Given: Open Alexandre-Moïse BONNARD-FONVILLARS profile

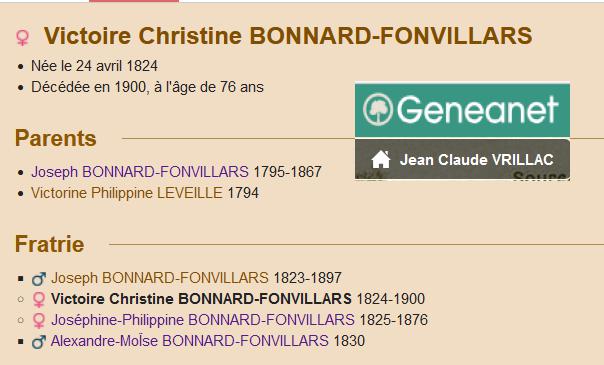Looking at the screenshot, I should [190, 341].
